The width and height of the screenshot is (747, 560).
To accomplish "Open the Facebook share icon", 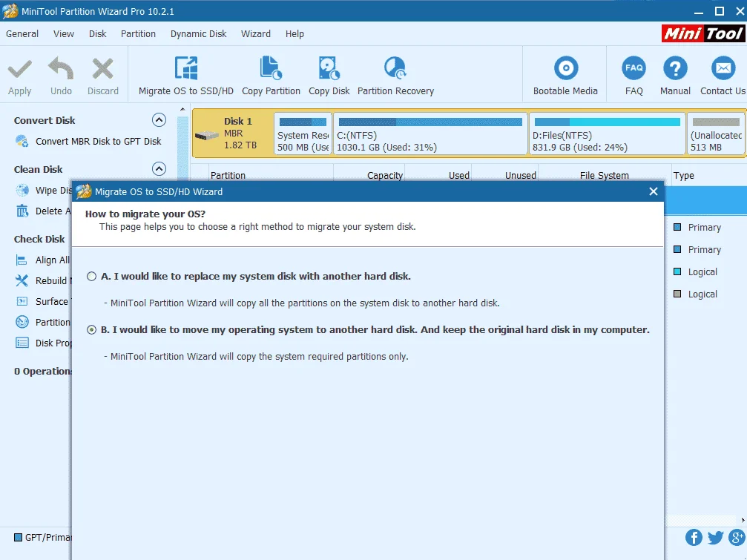I will [x=694, y=538].
